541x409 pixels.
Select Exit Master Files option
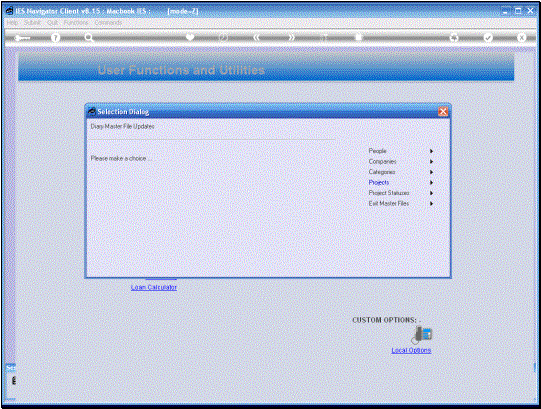(x=389, y=204)
